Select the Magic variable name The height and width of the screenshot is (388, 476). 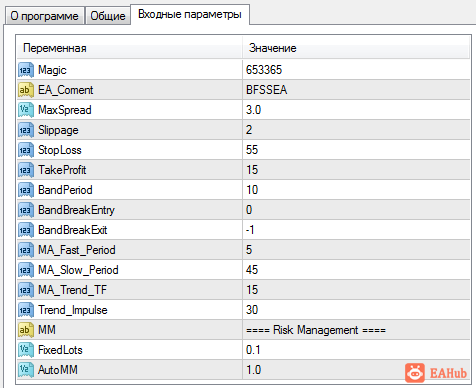(x=52, y=70)
